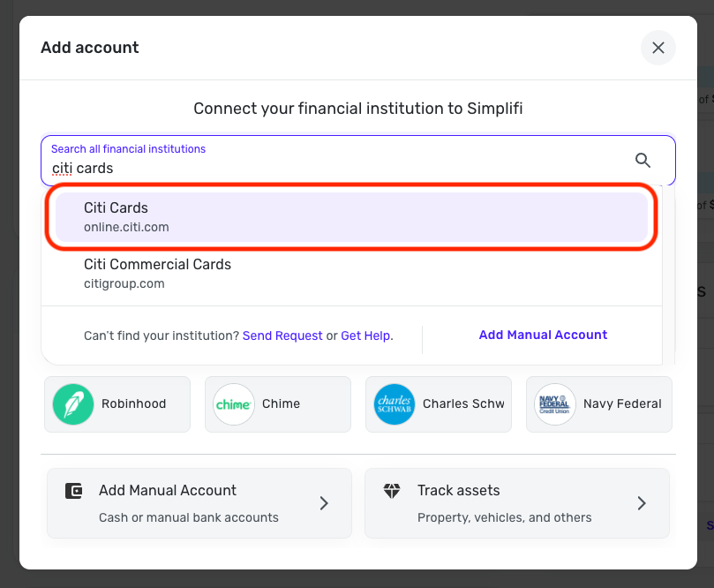Focus the financial institutions search field

[x=335, y=168]
